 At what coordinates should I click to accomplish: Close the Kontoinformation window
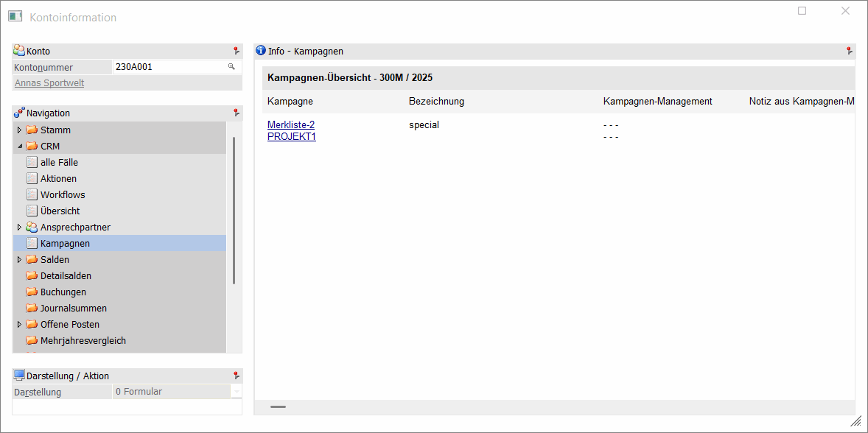click(845, 10)
